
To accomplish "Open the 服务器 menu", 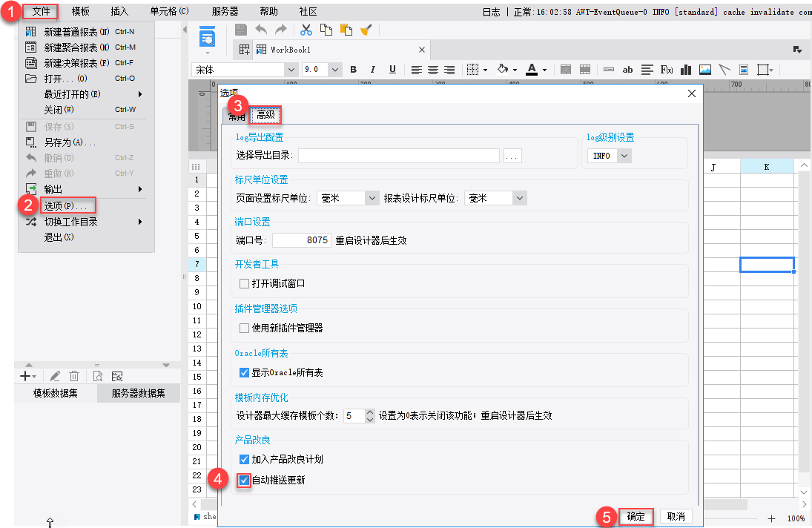I will pos(225,11).
